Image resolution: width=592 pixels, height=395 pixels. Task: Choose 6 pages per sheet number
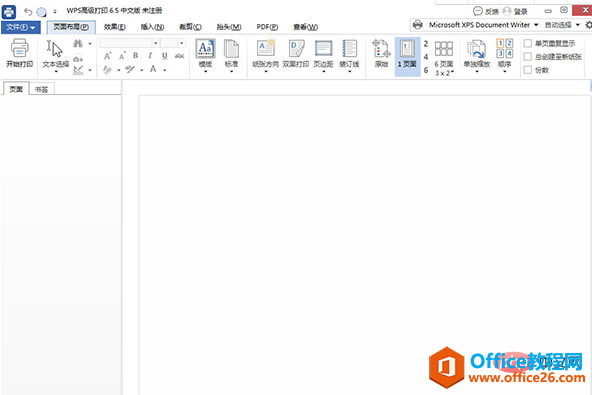(426, 70)
